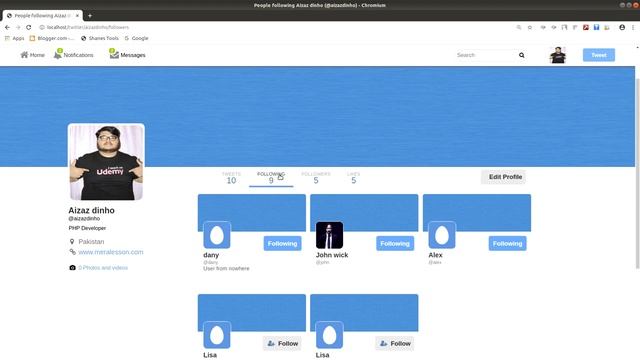Click the blue extension icon in toolbar
This screenshot has height=360, width=640.
click(x=596, y=27)
